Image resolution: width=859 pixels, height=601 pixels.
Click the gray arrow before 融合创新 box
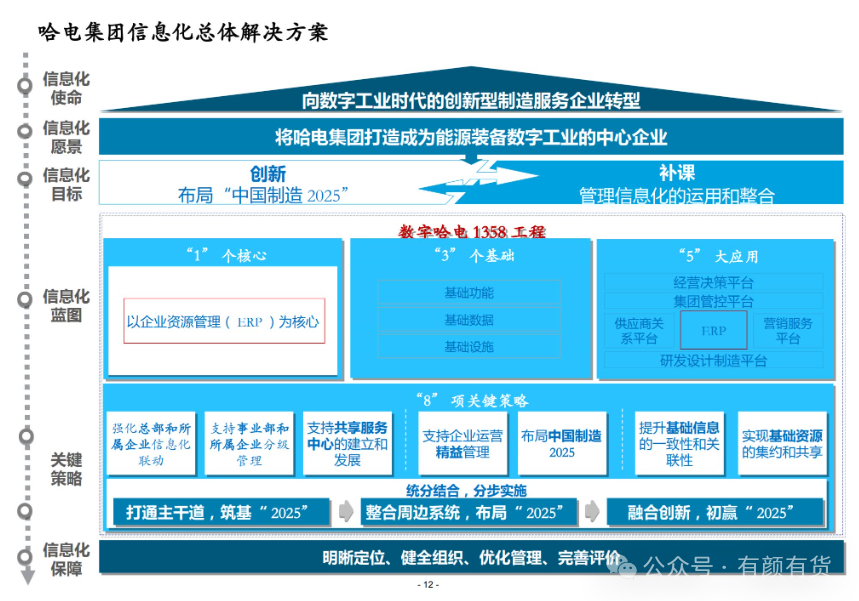[592, 511]
